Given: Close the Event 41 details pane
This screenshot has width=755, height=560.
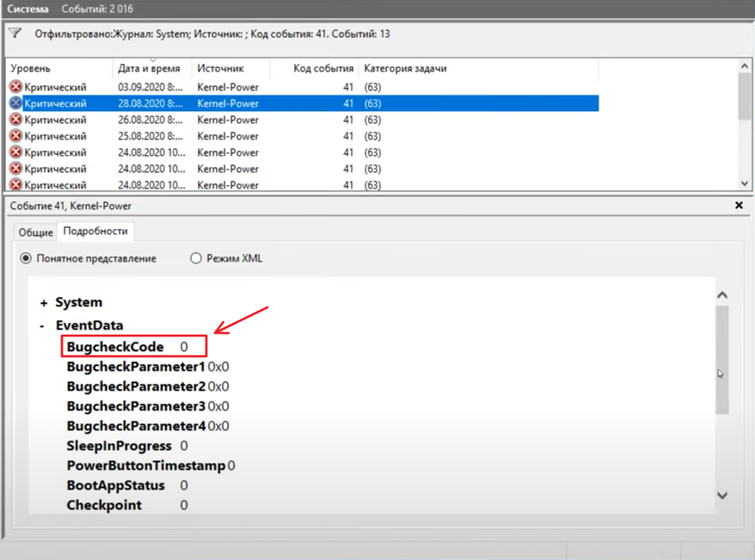Looking at the screenshot, I should [x=739, y=206].
